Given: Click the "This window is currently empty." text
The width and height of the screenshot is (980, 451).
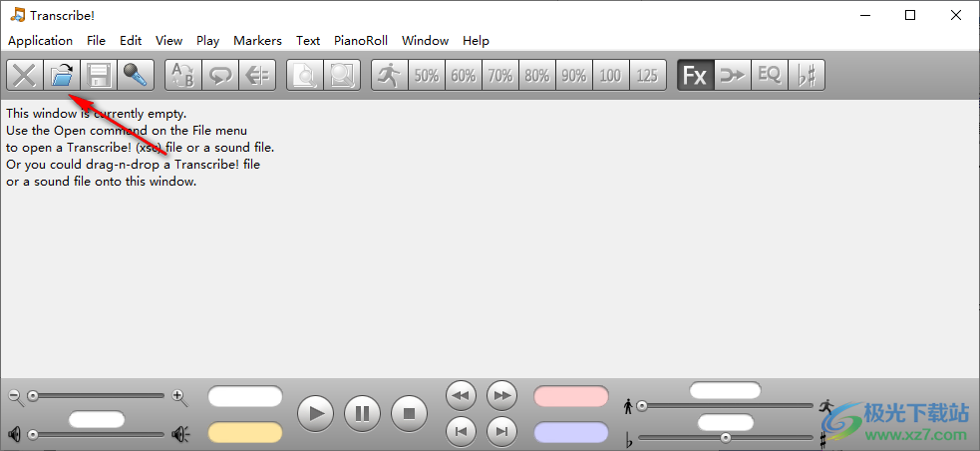Looking at the screenshot, I should point(97,114).
